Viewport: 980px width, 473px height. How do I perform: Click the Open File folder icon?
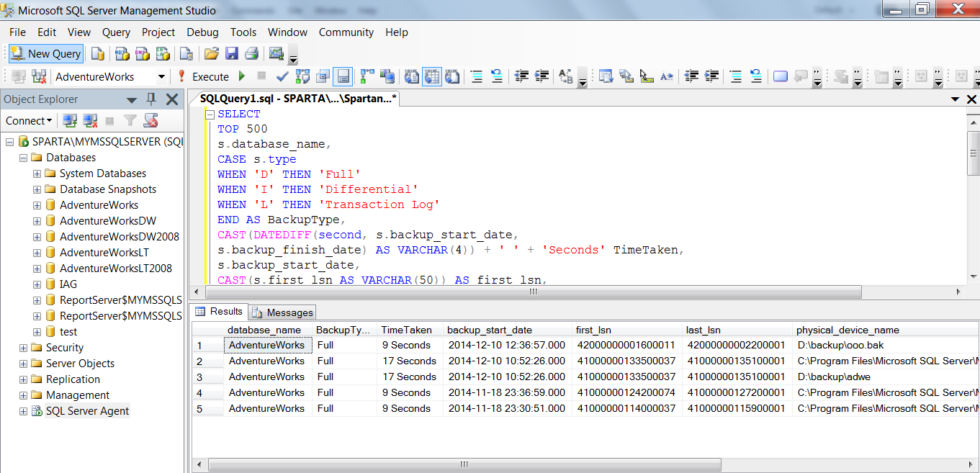211,54
